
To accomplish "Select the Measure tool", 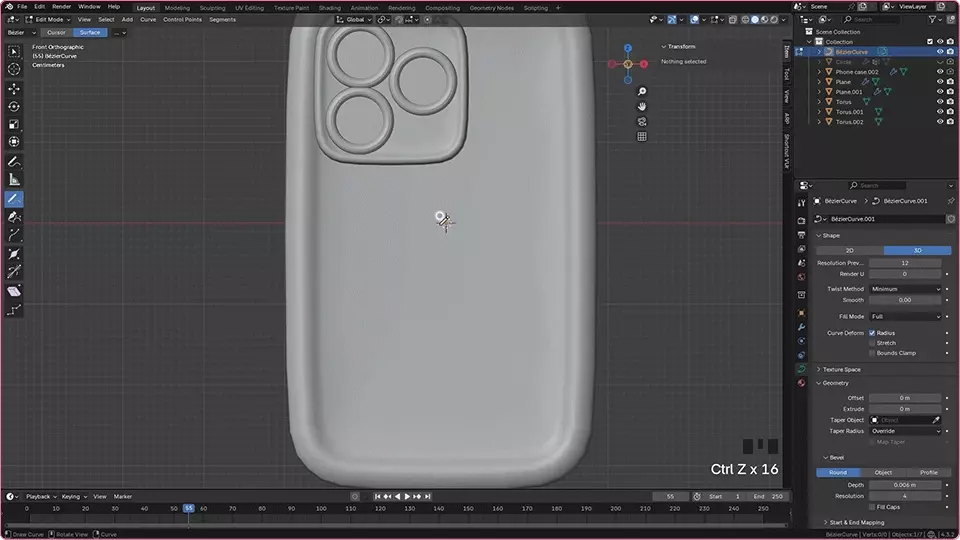I will (x=13, y=179).
